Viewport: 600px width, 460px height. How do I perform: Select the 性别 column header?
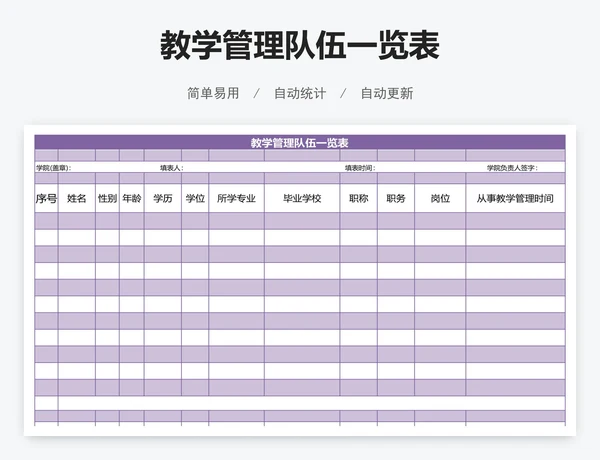[107, 198]
